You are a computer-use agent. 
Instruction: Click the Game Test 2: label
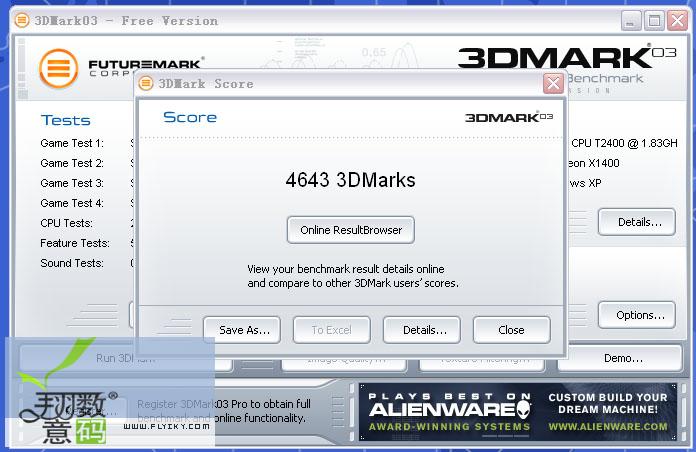[x=72, y=163]
